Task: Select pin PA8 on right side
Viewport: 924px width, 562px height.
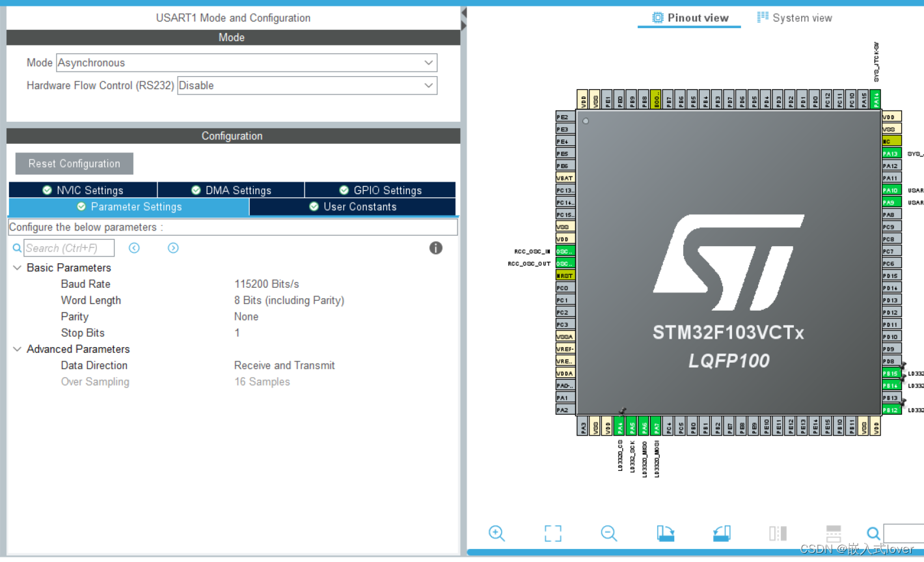Action: click(891, 214)
